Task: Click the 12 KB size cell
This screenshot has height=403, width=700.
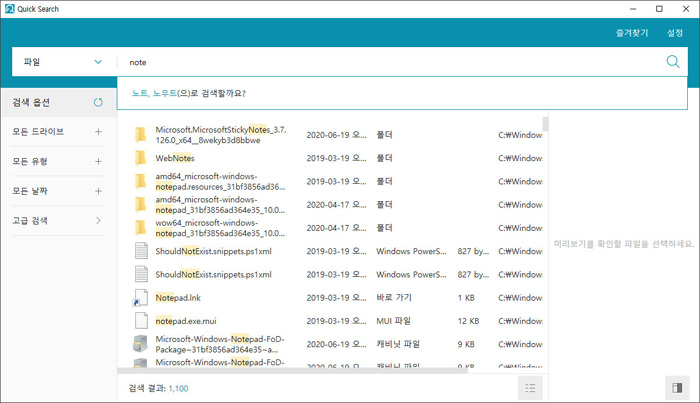Action: point(468,321)
